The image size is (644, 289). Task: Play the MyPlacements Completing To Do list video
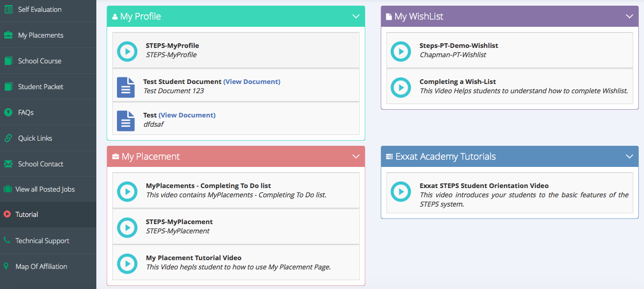pos(127,191)
